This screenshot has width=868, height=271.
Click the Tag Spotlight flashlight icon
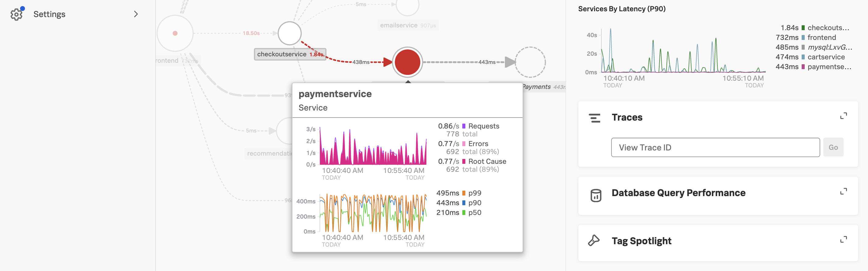click(594, 241)
